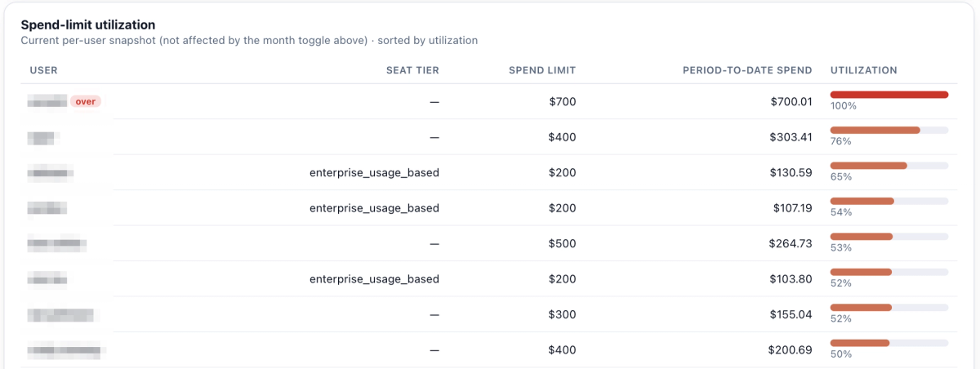980x369 pixels.
Task: Click the $155.04 spend cell
Action: 791,314
